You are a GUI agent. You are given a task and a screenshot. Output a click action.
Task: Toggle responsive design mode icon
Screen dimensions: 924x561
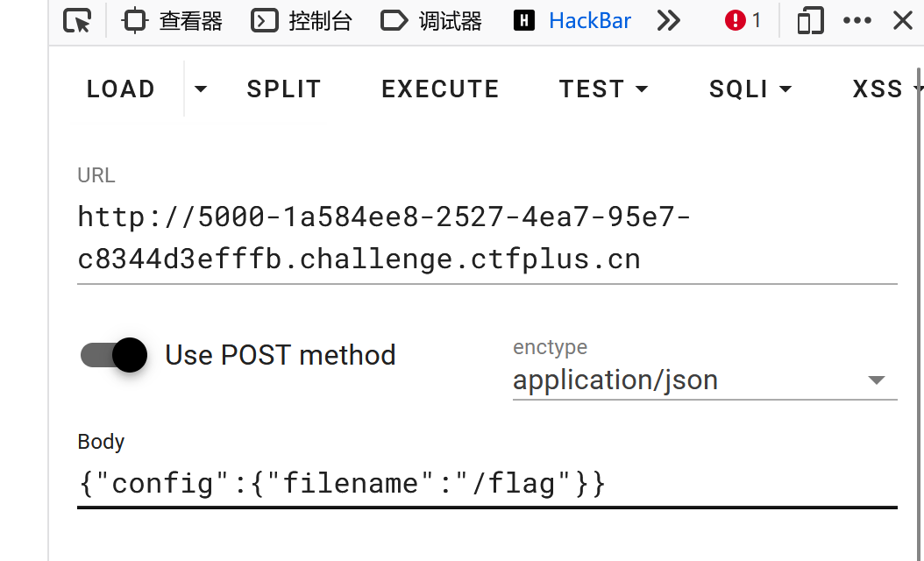pos(808,21)
